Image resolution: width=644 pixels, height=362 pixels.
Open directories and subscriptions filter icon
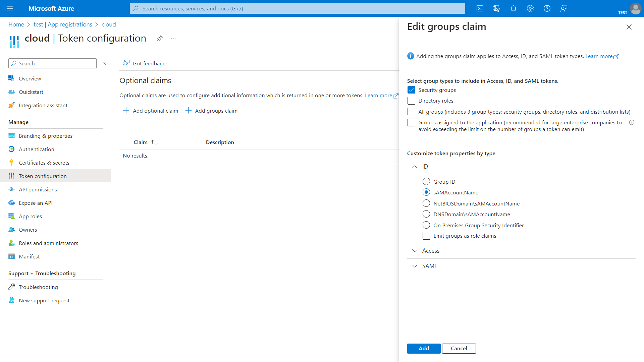pyautogui.click(x=497, y=8)
